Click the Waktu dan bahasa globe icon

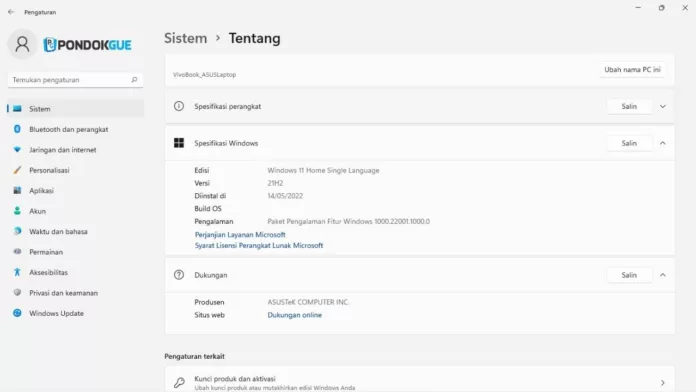[x=17, y=231]
